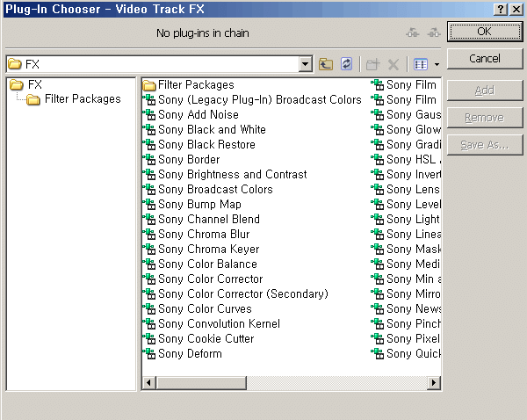Select Sony Chroma Blur effect
The width and height of the screenshot is (527, 420).
click(196, 234)
